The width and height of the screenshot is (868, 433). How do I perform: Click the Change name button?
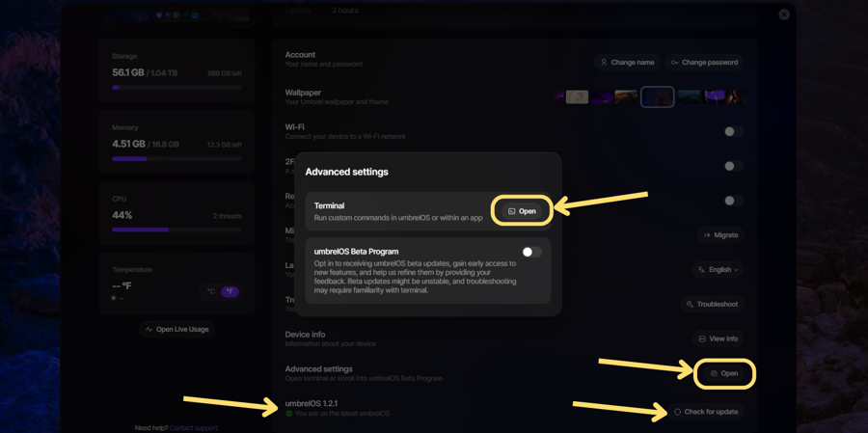coord(626,63)
